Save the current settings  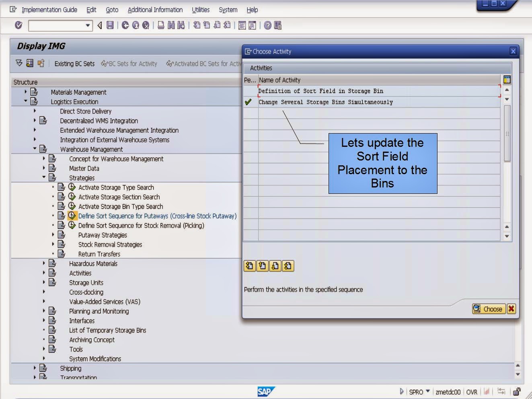click(109, 25)
